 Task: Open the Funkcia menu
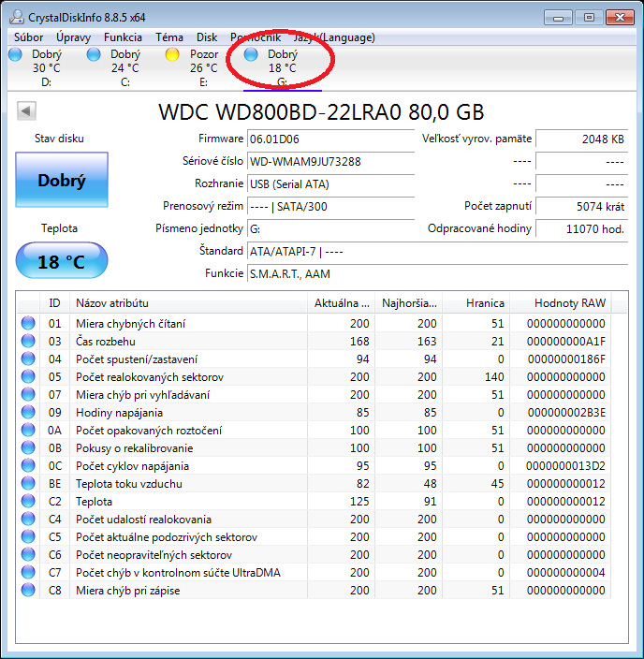123,37
